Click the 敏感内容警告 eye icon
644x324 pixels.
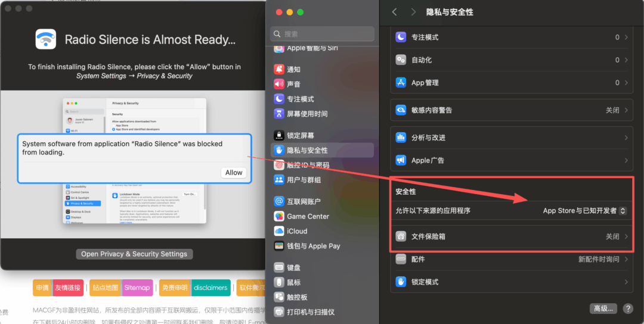[x=401, y=110]
